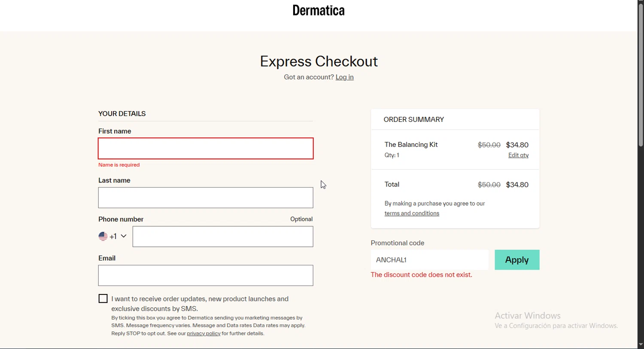Open the Edit qty link
The width and height of the screenshot is (644, 349).
click(518, 155)
